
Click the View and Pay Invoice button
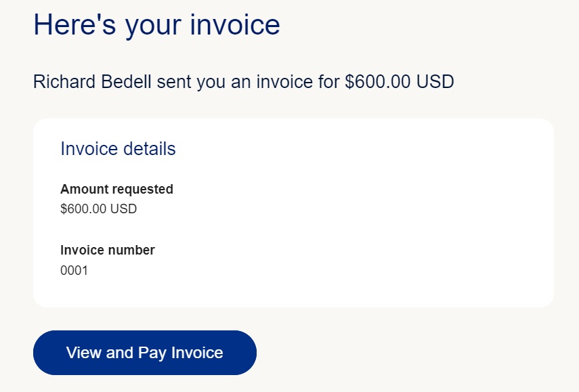click(x=144, y=353)
